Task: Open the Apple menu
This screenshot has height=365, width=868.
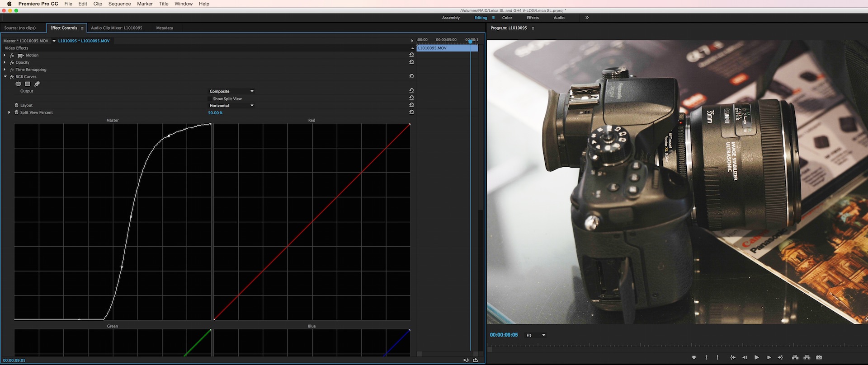Action: click(x=9, y=4)
